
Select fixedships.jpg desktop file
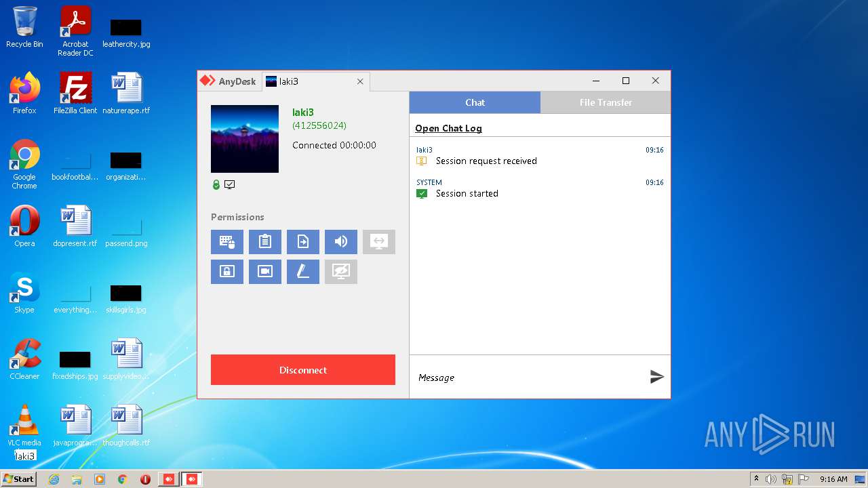point(75,363)
